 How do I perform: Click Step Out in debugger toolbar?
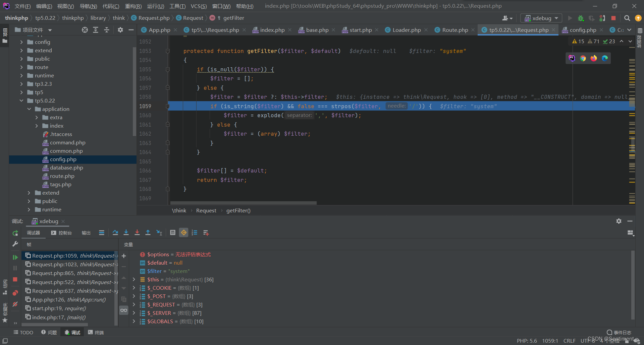[x=148, y=232]
